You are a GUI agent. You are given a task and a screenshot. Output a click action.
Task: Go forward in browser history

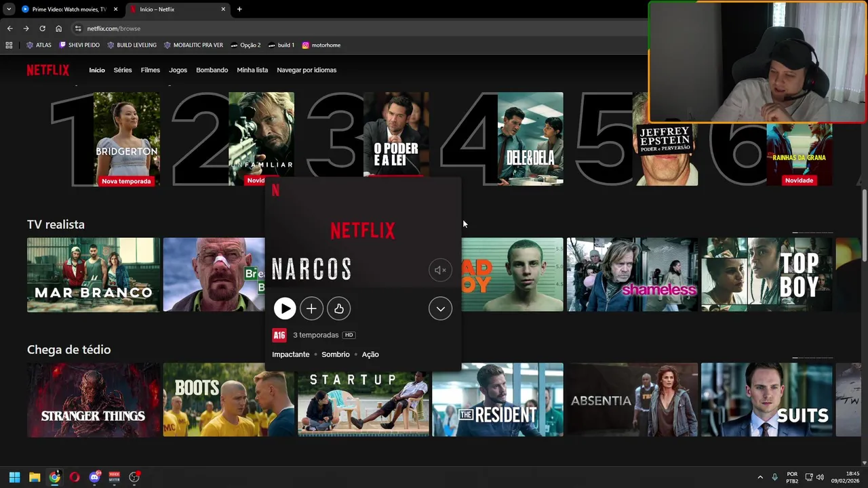(x=26, y=28)
